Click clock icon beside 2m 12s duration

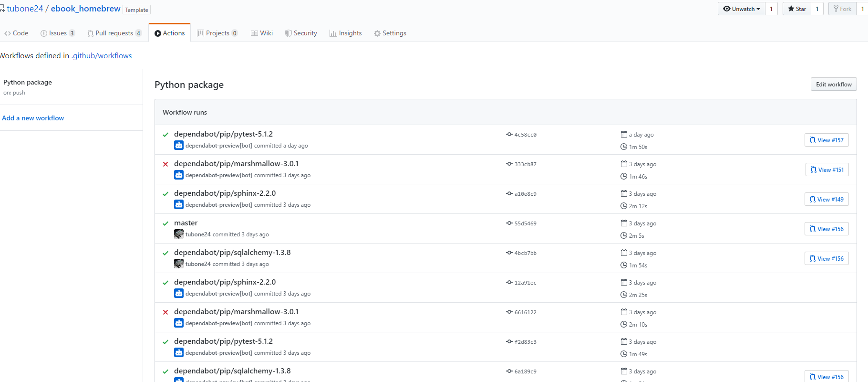coord(624,206)
